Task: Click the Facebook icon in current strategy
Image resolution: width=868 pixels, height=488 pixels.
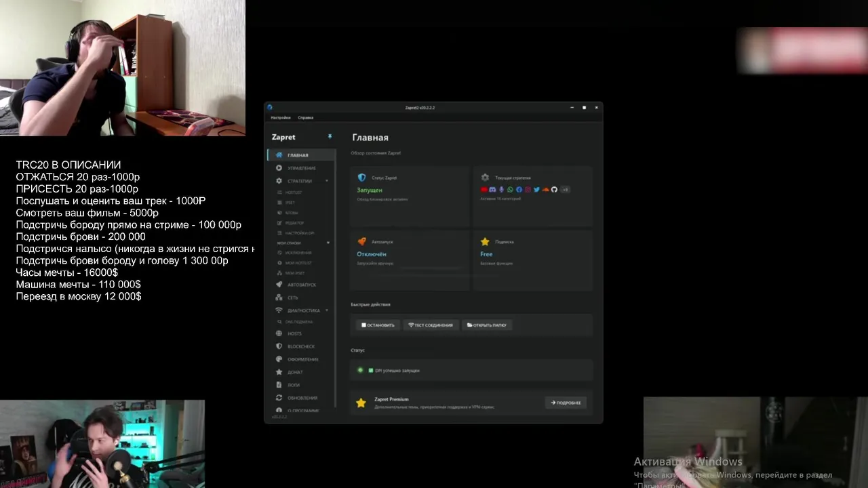Action: [x=519, y=190]
